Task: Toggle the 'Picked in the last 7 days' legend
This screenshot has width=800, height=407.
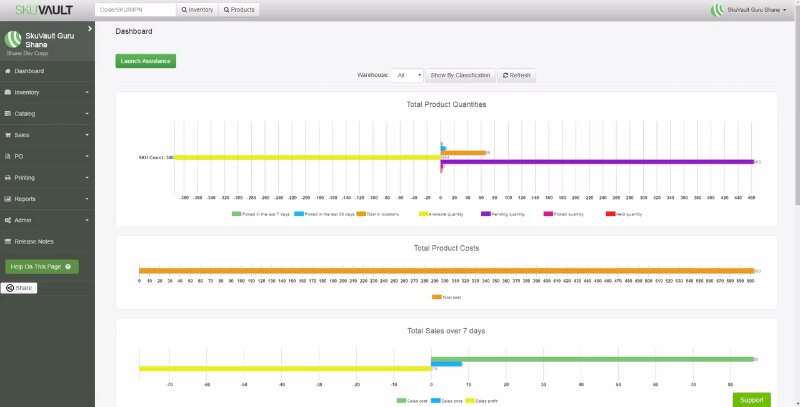Action: click(x=264, y=214)
